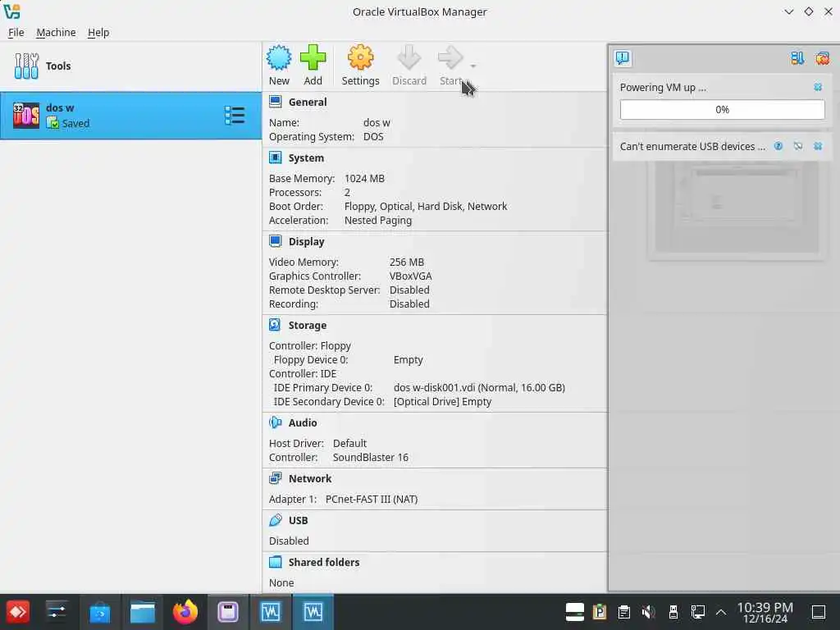Click the Start arrow icon
The image size is (840, 630).
click(x=450, y=57)
